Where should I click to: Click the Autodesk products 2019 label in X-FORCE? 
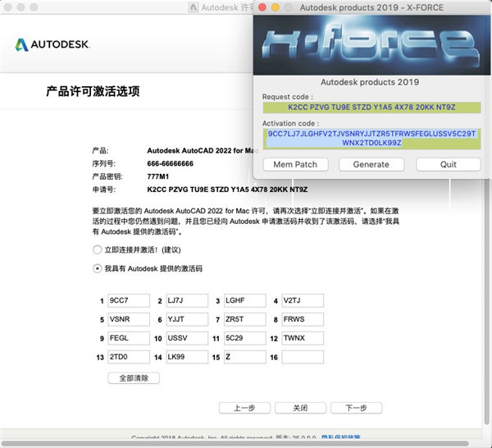(x=370, y=82)
